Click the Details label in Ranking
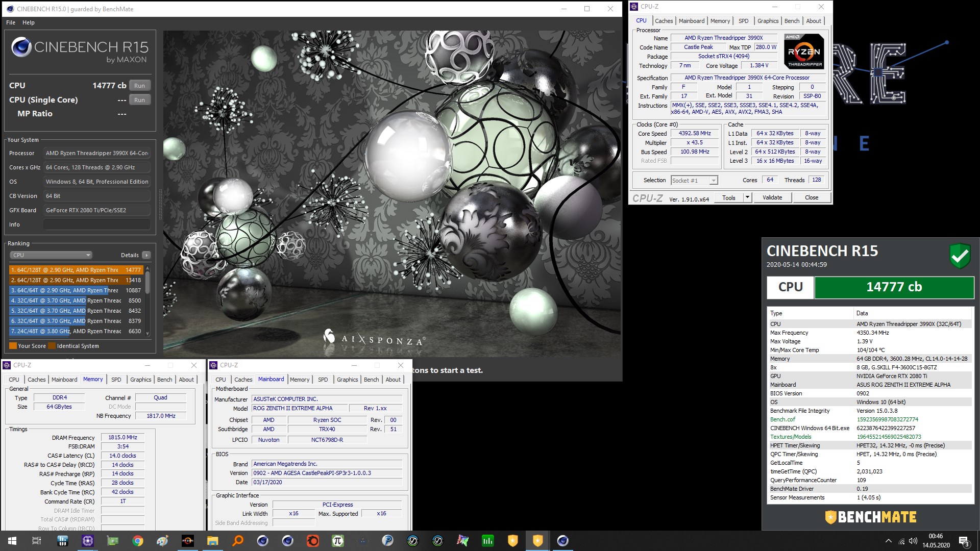Viewport: 980px width, 551px height. tap(130, 255)
